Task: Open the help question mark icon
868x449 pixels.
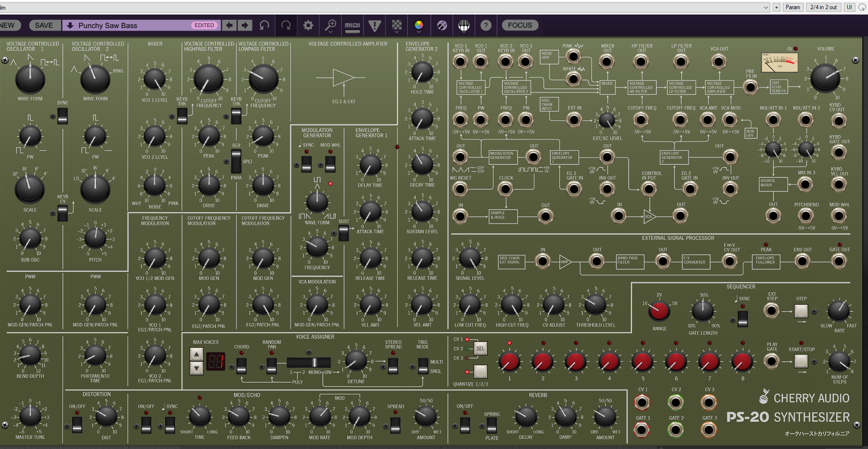Action: point(486,25)
